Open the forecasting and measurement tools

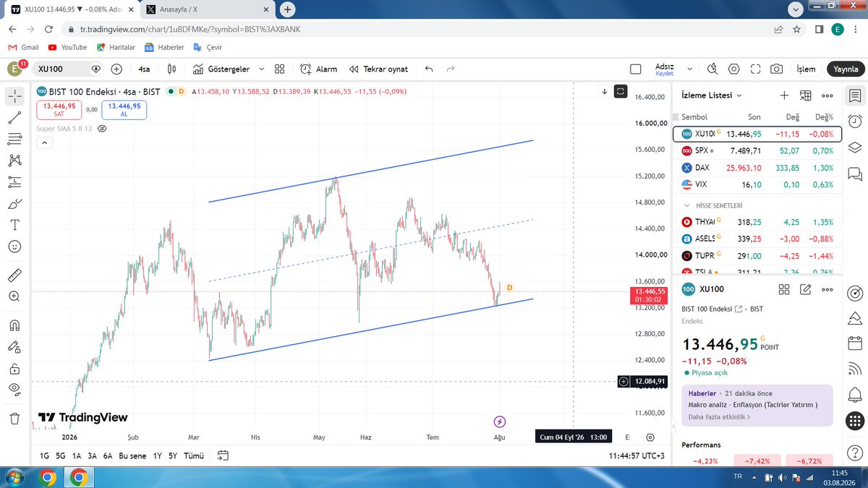coord(14,182)
